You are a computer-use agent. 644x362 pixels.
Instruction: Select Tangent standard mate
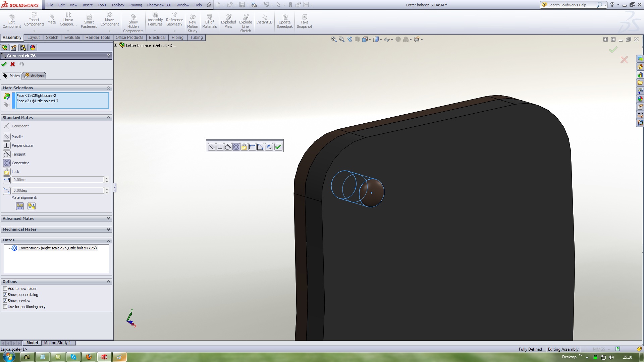point(7,154)
